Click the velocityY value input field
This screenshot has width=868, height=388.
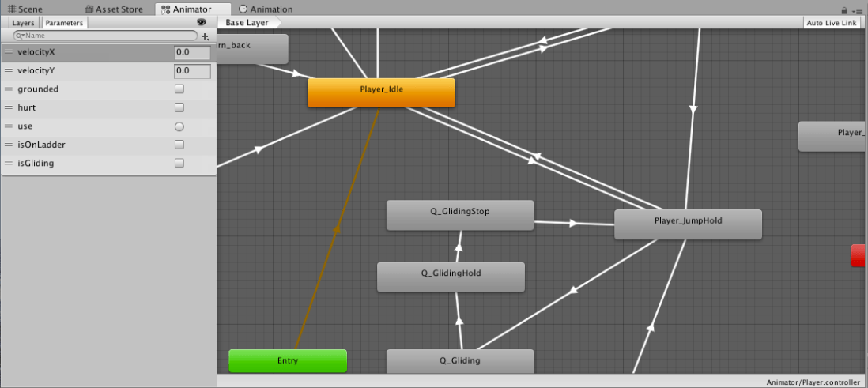(192, 71)
